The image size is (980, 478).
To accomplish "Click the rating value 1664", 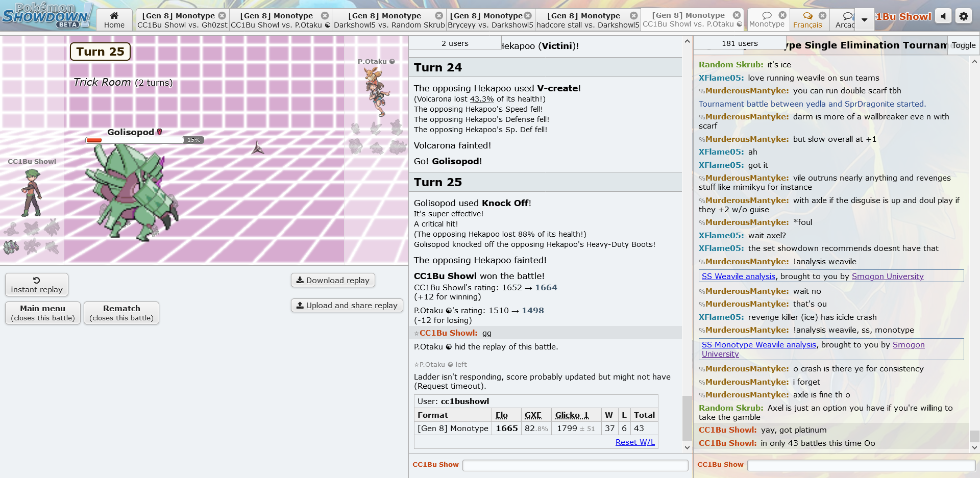I will coord(546,287).
